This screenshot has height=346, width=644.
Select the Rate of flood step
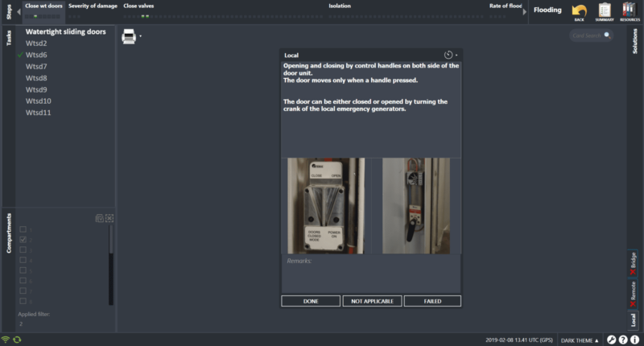click(506, 6)
